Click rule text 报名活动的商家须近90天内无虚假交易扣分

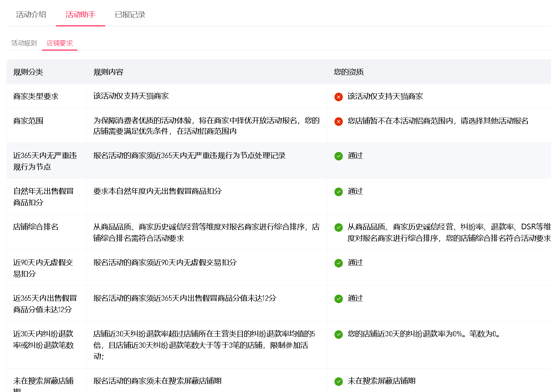point(165,263)
